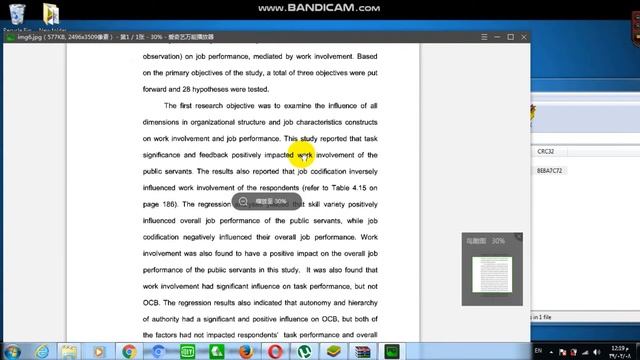The height and width of the screenshot is (360, 640).
Task: Open the media player taskbar icon
Action: pos(99,351)
